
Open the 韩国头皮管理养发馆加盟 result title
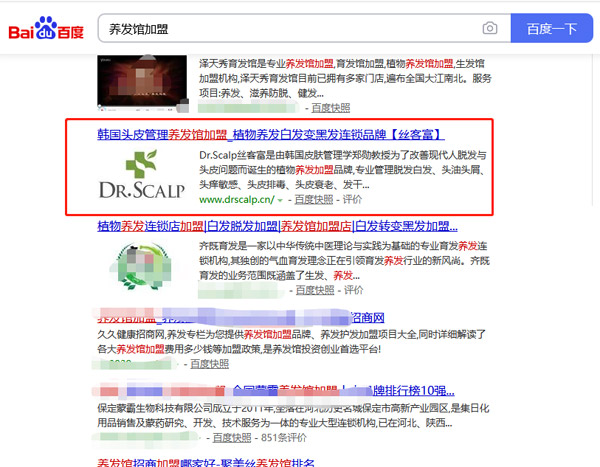coord(271,135)
